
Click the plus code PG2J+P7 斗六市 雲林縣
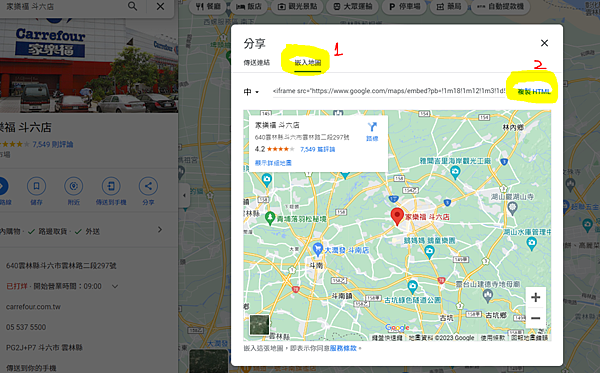44,347
